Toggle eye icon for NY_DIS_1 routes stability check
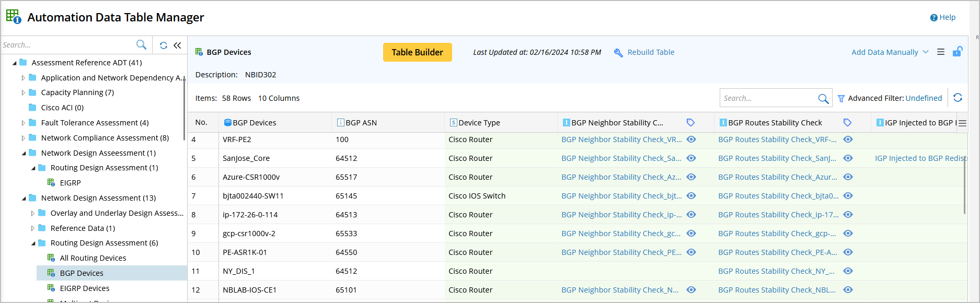Screen dimensions: 980x303 [848, 271]
